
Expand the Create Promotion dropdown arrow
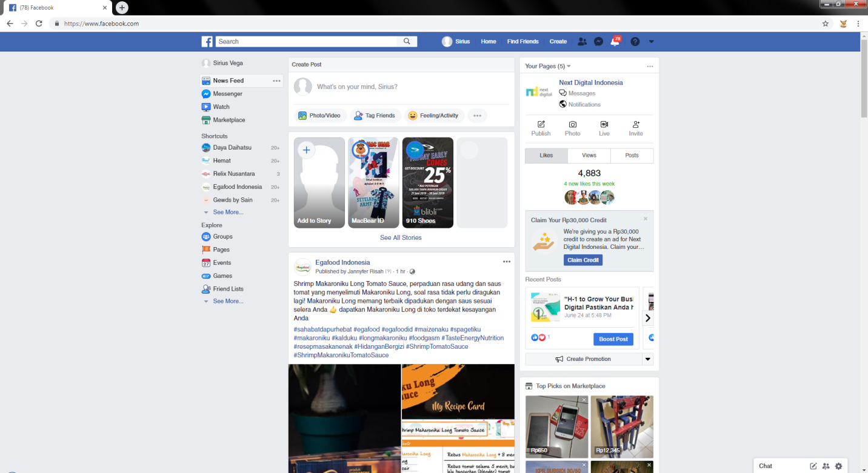648,359
